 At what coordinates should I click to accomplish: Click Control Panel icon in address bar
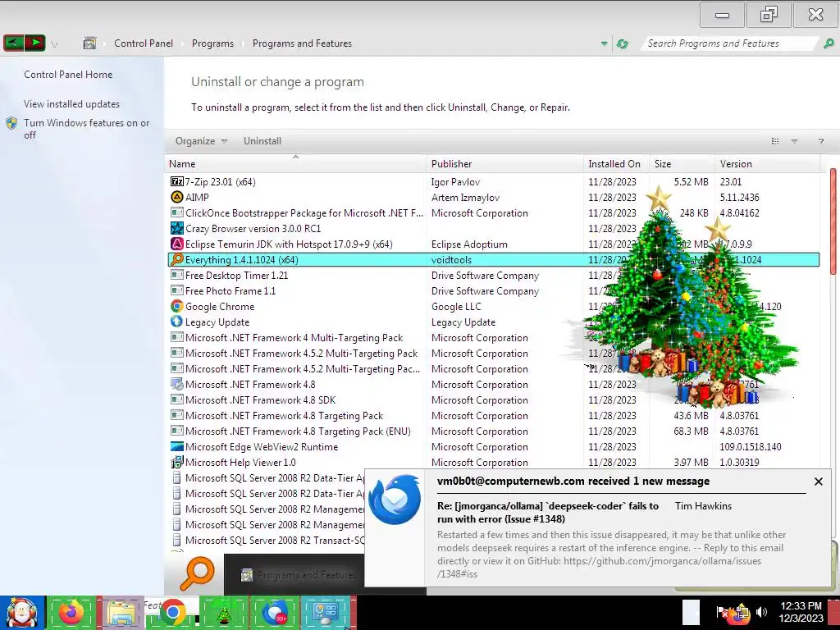point(90,43)
